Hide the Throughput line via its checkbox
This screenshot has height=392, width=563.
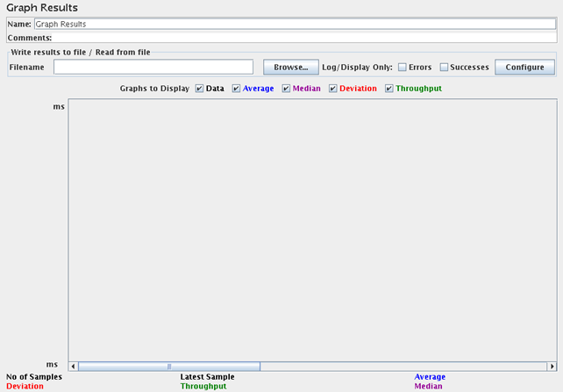[389, 89]
